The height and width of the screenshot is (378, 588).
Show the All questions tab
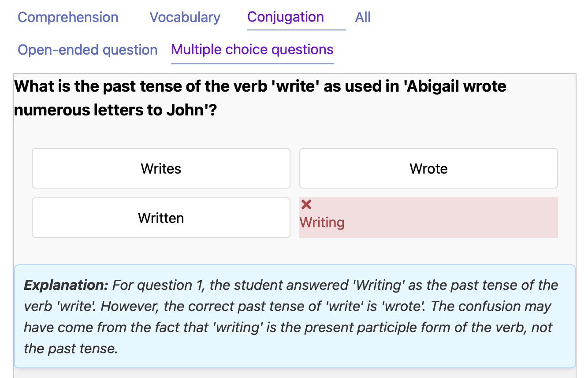point(363,17)
